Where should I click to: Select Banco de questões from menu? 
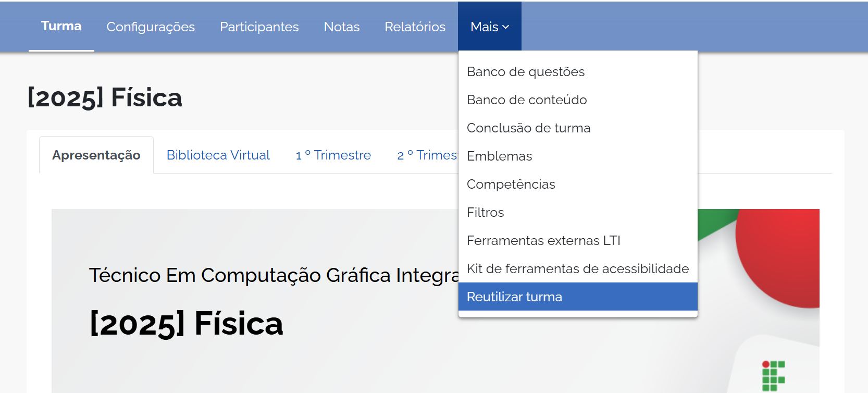(x=526, y=71)
